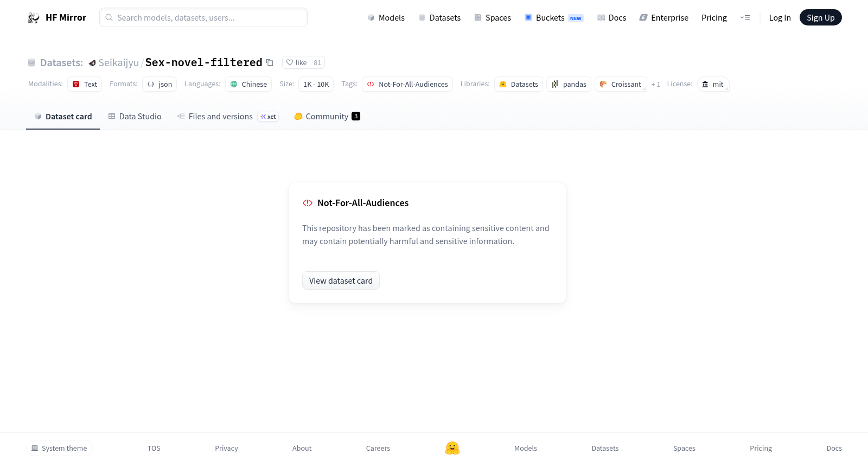
Task: Select the Not-For-All-Audiences tag chip
Action: 407,84
